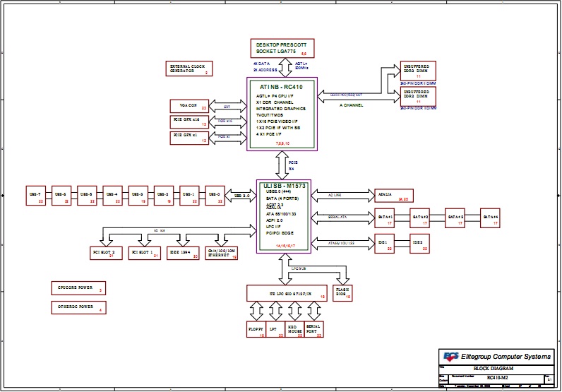Image resolution: width=562 pixels, height=392 pixels.
Task: Select the PCIE X4 link label
Action: 293,166
